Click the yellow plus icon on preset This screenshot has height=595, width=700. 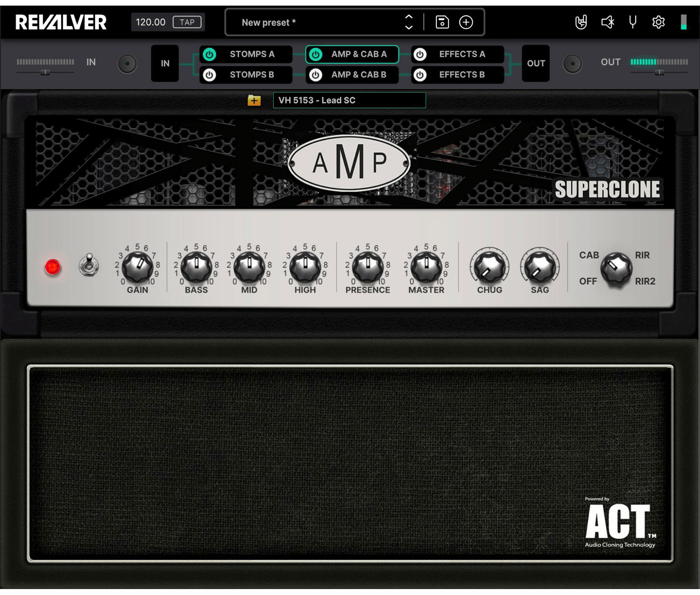coord(255,100)
